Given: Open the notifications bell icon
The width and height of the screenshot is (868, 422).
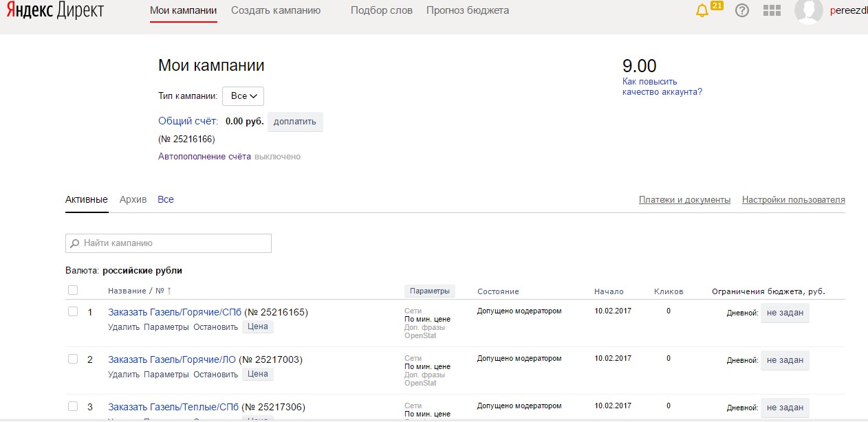Looking at the screenshot, I should point(702,11).
